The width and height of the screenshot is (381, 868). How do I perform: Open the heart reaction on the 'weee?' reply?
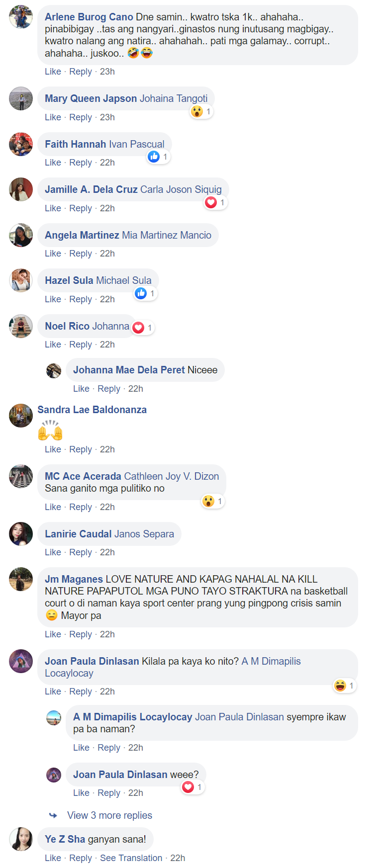click(193, 787)
